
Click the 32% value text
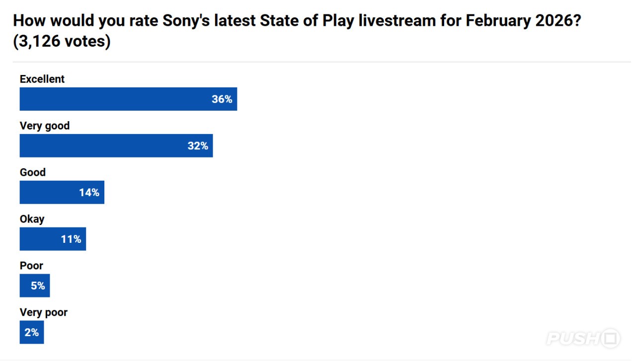(198, 146)
